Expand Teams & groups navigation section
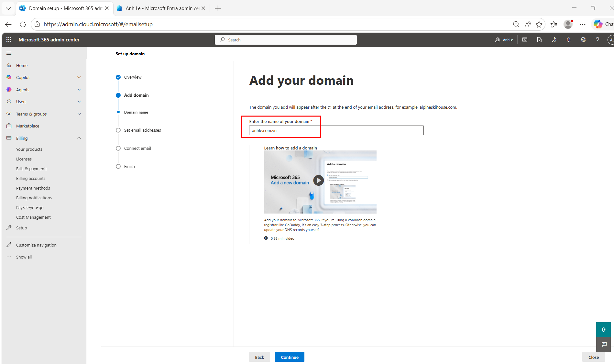This screenshot has width=614, height=364. click(79, 114)
